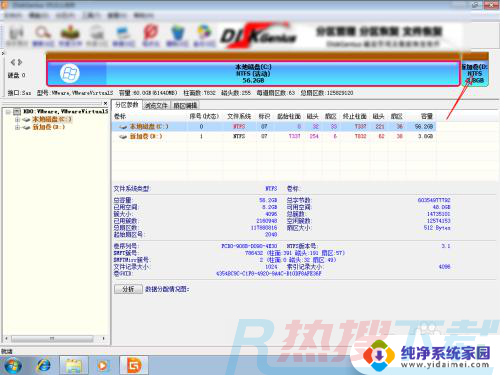The height and width of the screenshot is (375, 500).
Task: Click drive icon in the D: table row
Action: [123, 136]
